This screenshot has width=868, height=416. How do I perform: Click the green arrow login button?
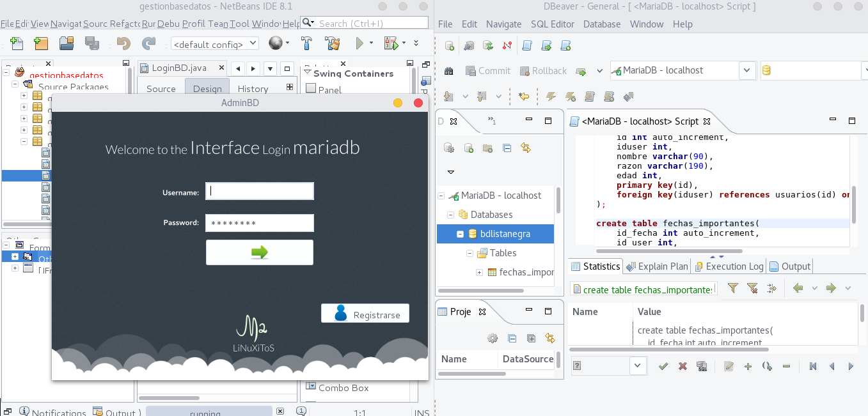coord(260,252)
